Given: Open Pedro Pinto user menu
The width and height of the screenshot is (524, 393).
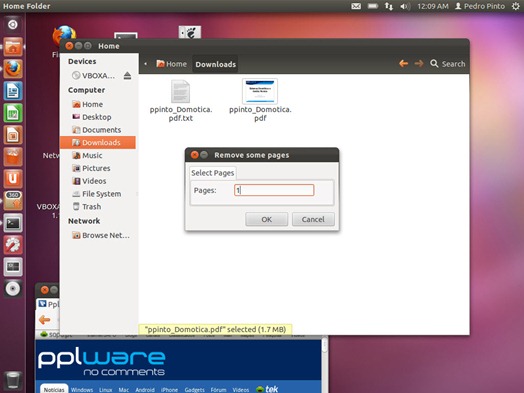Looking at the screenshot, I should pos(480,6).
